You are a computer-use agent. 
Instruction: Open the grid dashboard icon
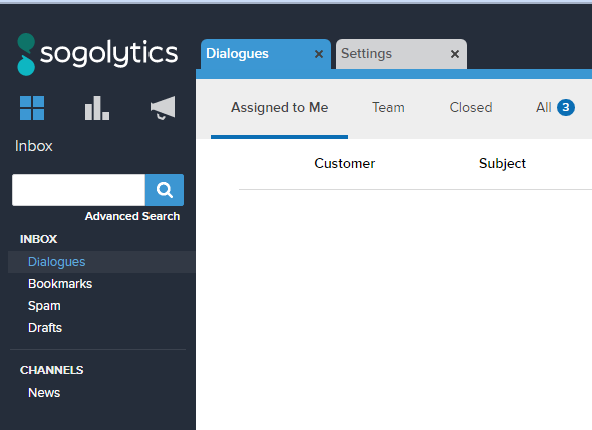click(32, 108)
